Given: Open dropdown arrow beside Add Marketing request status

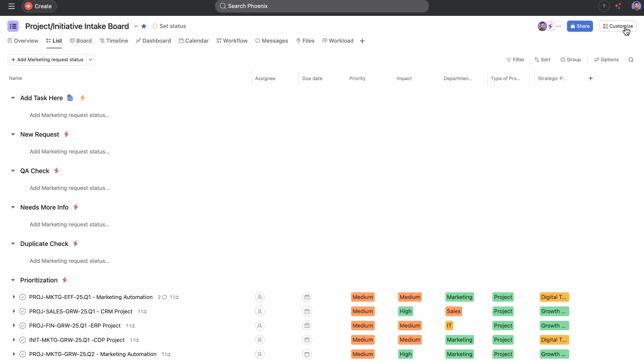Looking at the screenshot, I should (91, 60).
